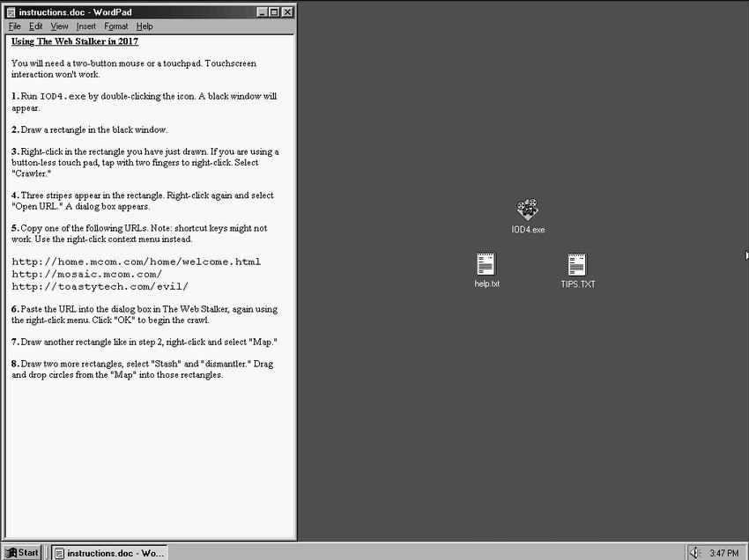Viewport: 749px width, 560px height.
Task: Open the Edit menu
Action: tap(35, 26)
